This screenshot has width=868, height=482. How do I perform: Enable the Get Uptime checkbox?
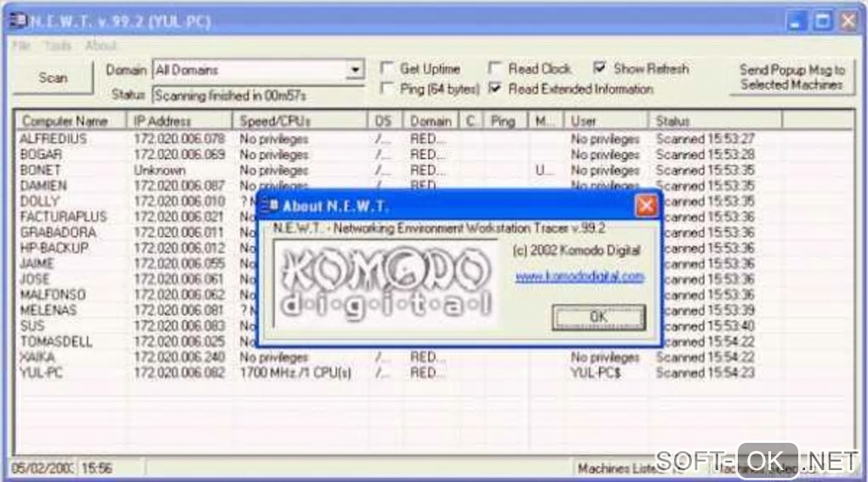click(x=386, y=68)
